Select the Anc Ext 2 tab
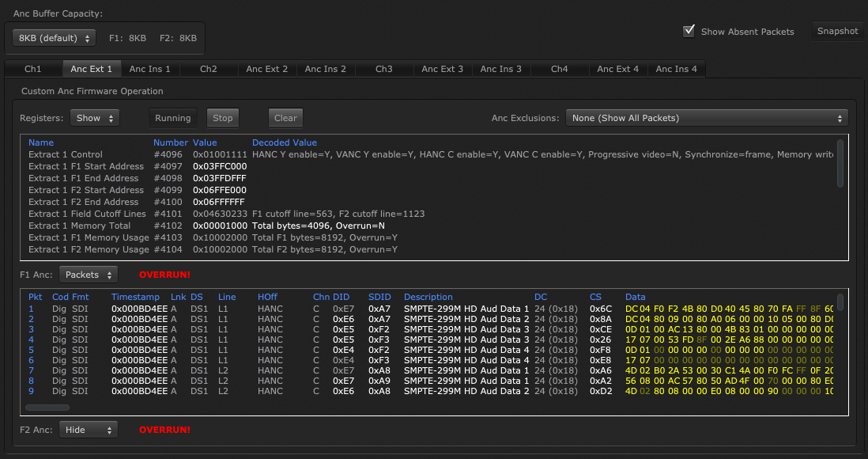868x459 pixels. [266, 70]
